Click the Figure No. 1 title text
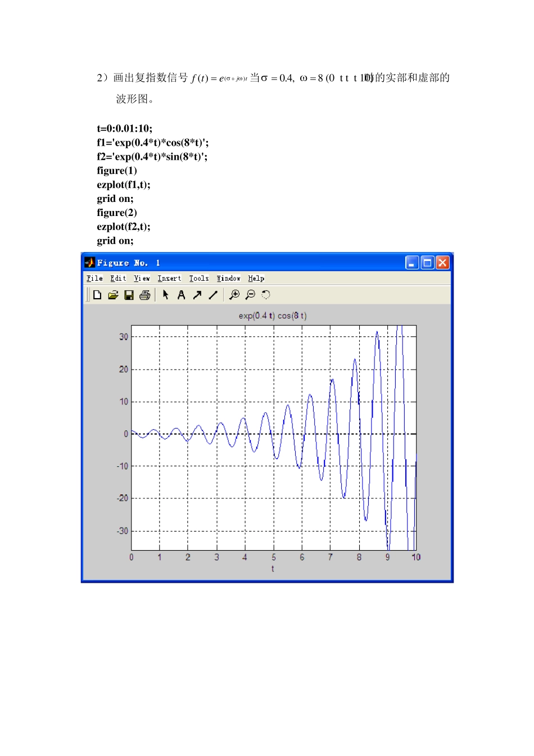The height and width of the screenshot is (756, 534). point(129,263)
